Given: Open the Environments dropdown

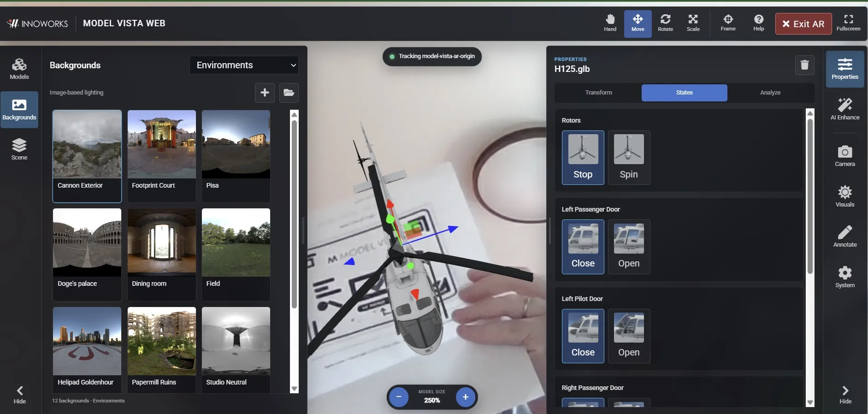Looking at the screenshot, I should point(244,65).
